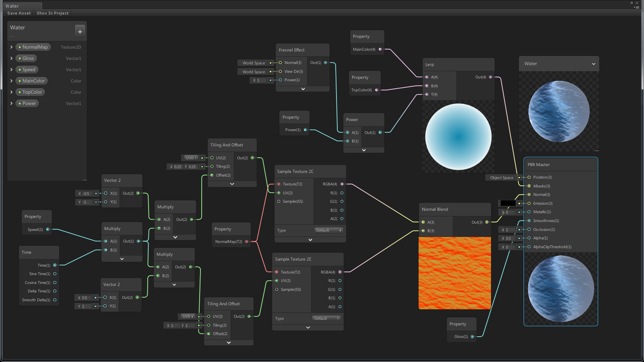Open the window options menu icon
Image resolution: width=644 pixels, height=362 pixels.
pyautogui.click(x=637, y=7)
